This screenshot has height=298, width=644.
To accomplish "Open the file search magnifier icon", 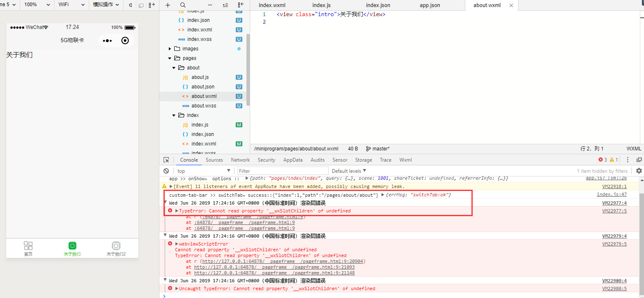I will (x=183, y=5).
